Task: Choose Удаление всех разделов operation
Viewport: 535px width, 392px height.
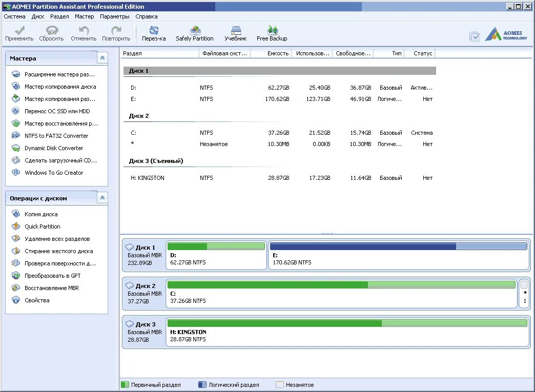Action: coord(51,239)
